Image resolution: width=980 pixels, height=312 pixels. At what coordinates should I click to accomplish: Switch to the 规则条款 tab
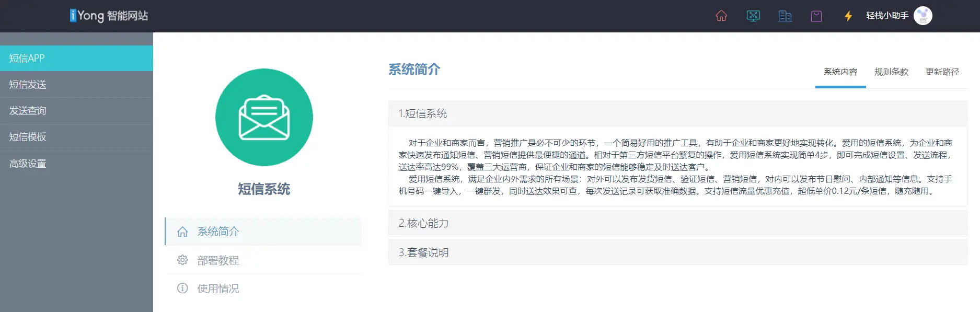tap(891, 72)
